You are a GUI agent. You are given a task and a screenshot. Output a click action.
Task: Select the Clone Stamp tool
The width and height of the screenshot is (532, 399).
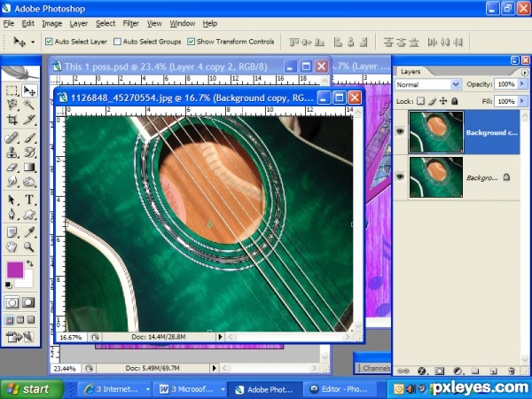point(12,153)
